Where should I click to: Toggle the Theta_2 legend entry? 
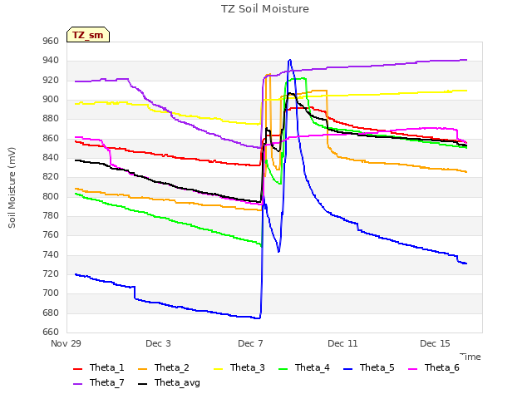tap(164, 367)
